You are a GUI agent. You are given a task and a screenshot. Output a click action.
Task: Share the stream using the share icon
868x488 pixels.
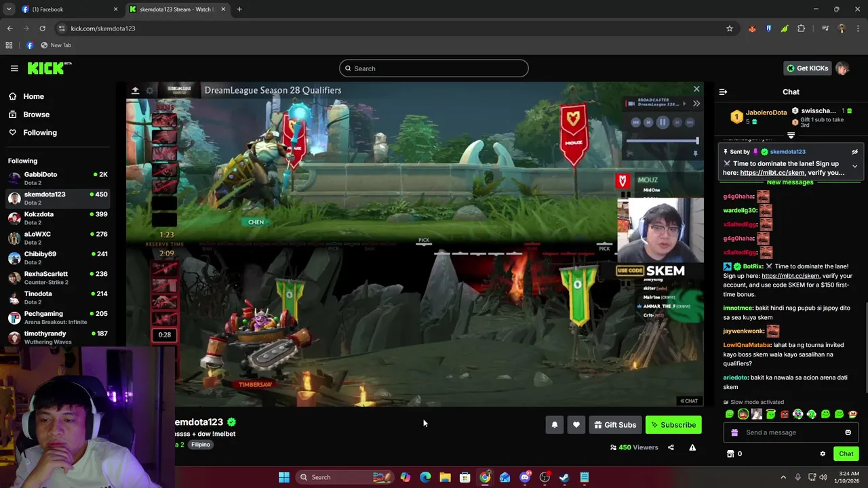click(x=671, y=447)
